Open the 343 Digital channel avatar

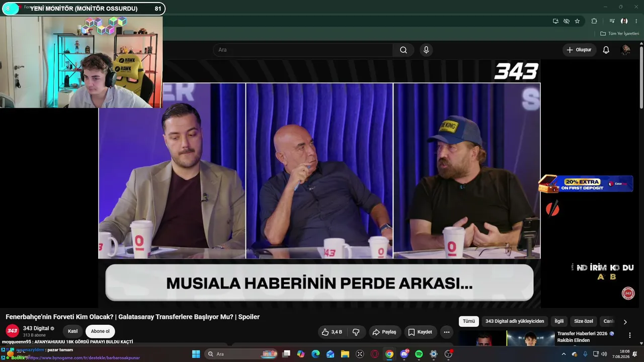(12, 331)
